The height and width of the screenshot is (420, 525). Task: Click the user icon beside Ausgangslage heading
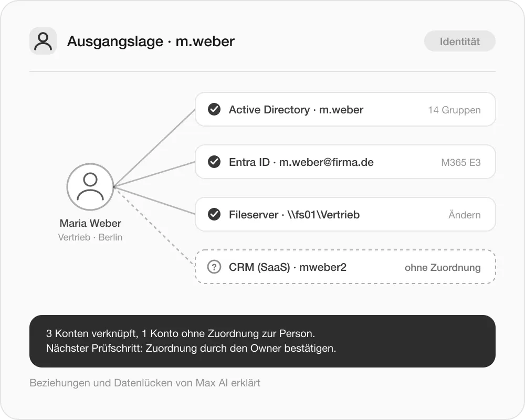point(43,41)
